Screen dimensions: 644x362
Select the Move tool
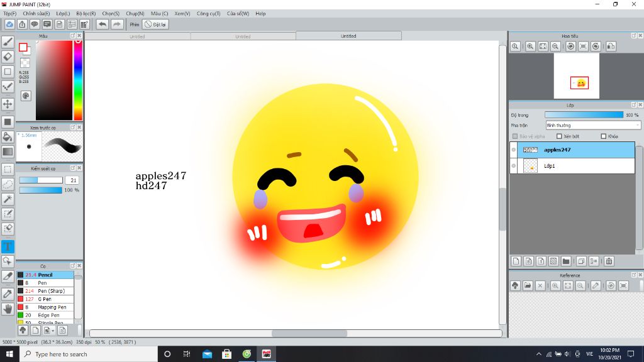[8, 104]
